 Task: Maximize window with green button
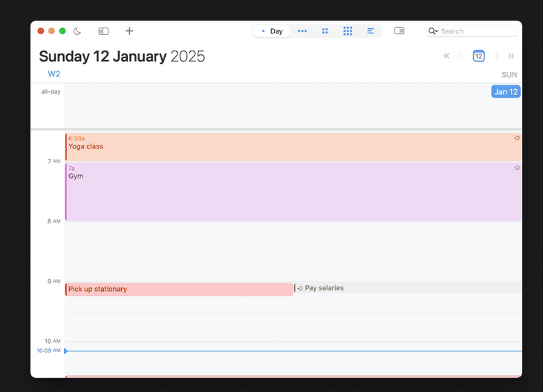click(x=62, y=31)
